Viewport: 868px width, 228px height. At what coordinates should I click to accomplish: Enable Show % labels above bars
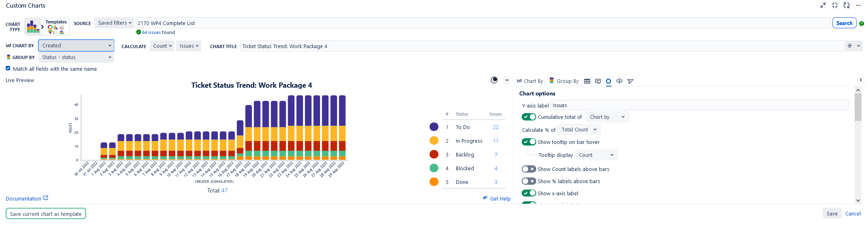[529, 181]
